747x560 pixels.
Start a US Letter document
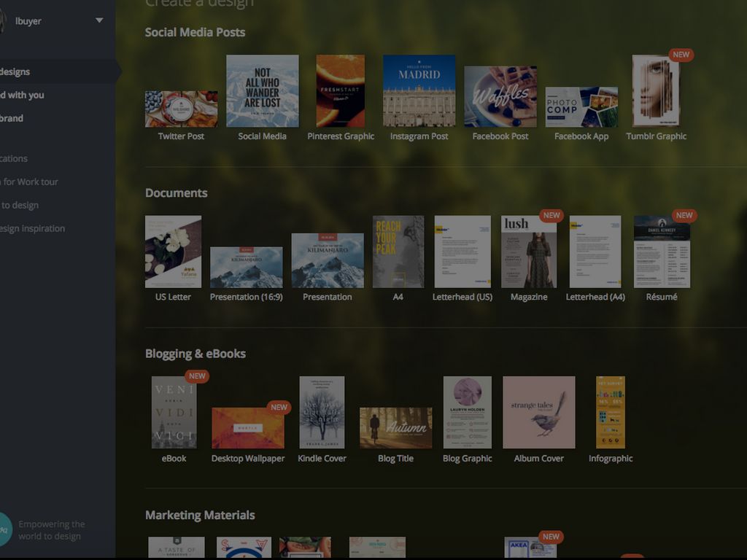[173, 252]
